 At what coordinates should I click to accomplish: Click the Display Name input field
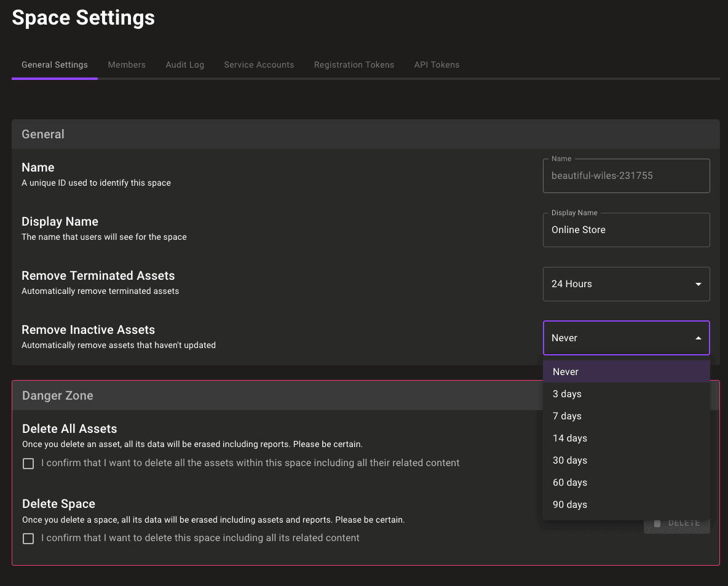[x=626, y=229]
